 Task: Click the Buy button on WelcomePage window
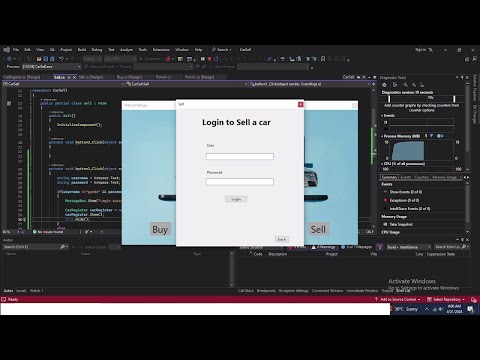160,229
